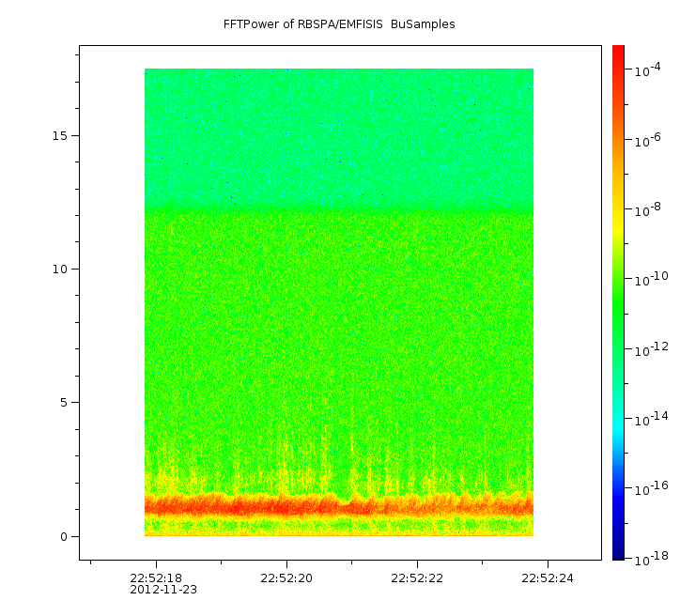
Task: Click the colorbar label 10^-12
Action: [x=652, y=349]
